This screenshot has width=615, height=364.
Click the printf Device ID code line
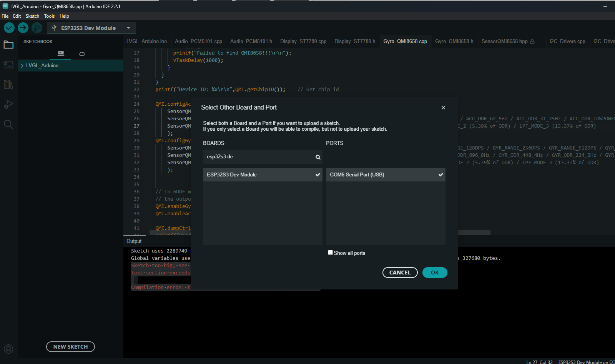coord(220,89)
